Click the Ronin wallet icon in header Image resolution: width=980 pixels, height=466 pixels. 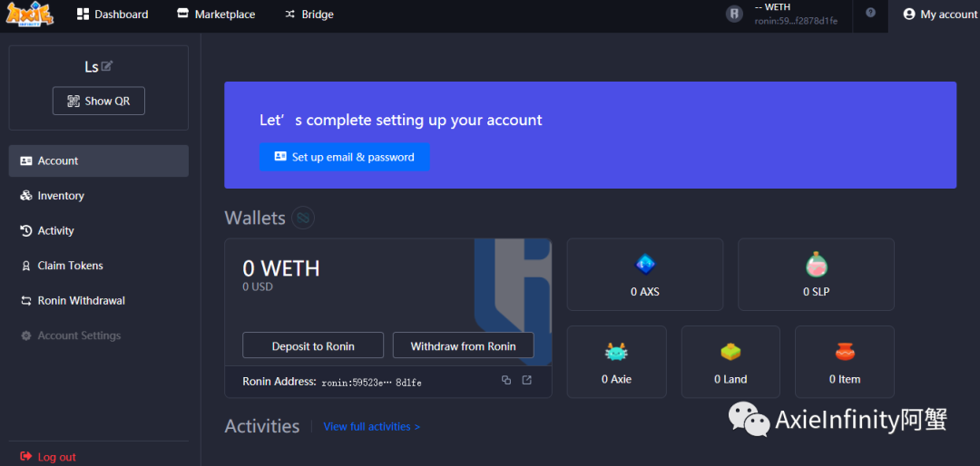pos(734,14)
